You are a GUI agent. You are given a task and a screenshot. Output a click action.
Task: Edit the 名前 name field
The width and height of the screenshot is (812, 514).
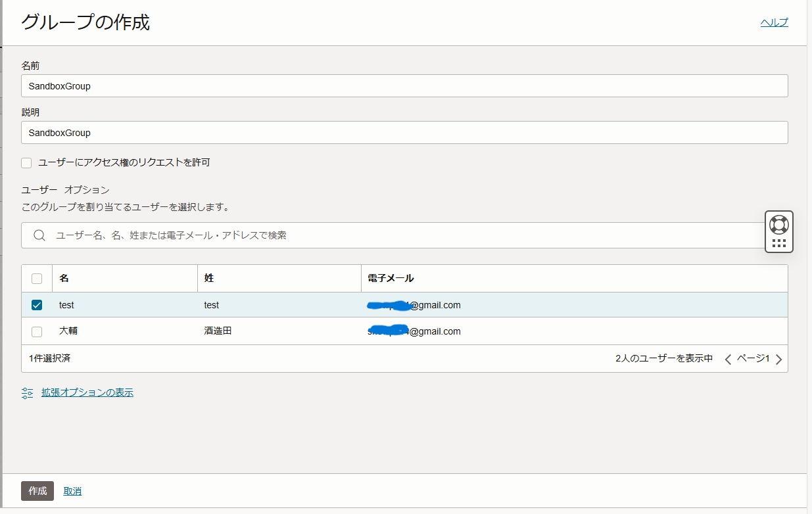click(x=404, y=86)
